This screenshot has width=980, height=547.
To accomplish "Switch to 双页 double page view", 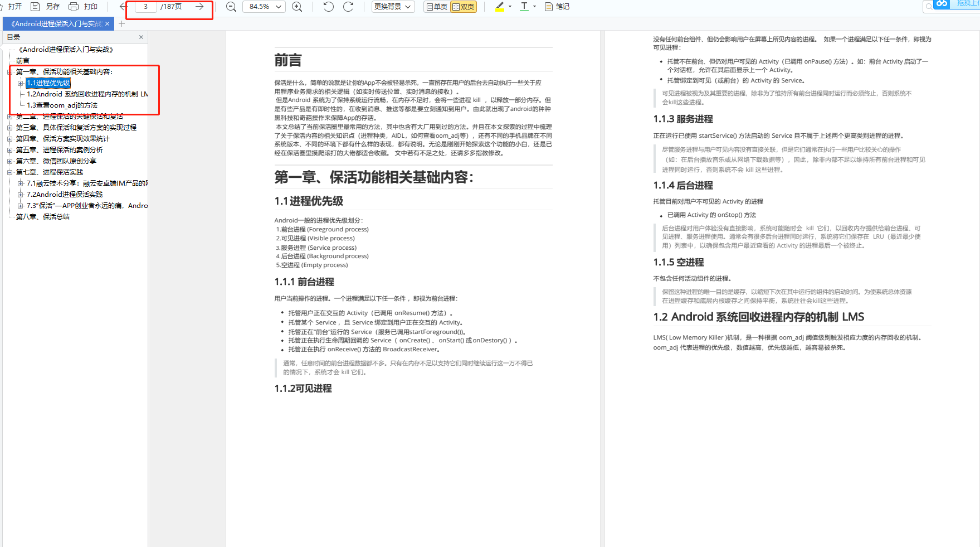I will coord(464,7).
